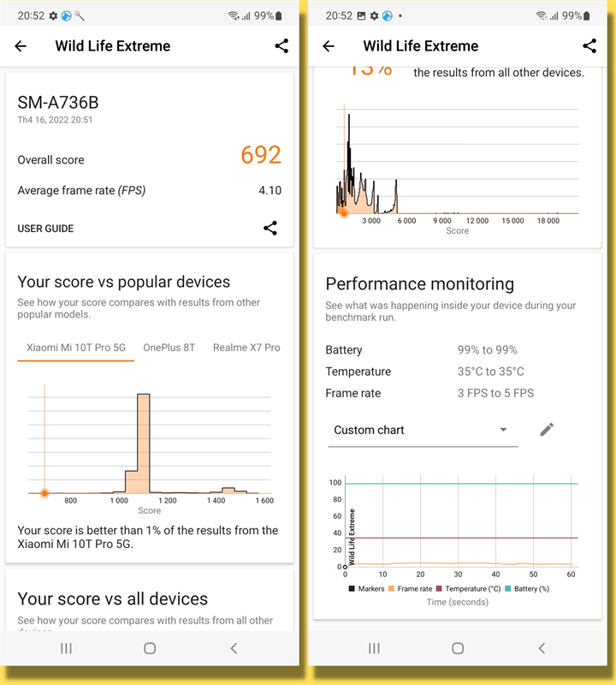This screenshot has width=616, height=685.
Task: Select the orange marker on the score histogram
Action: 44,493
